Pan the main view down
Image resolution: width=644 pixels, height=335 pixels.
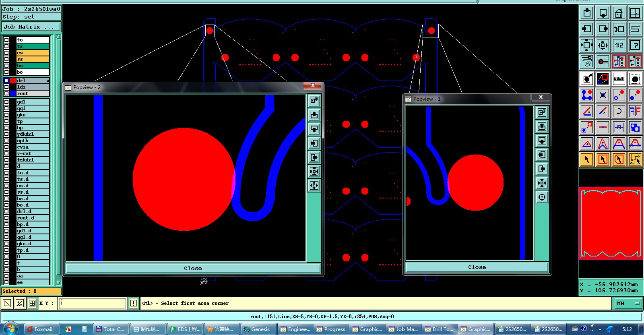point(603,13)
